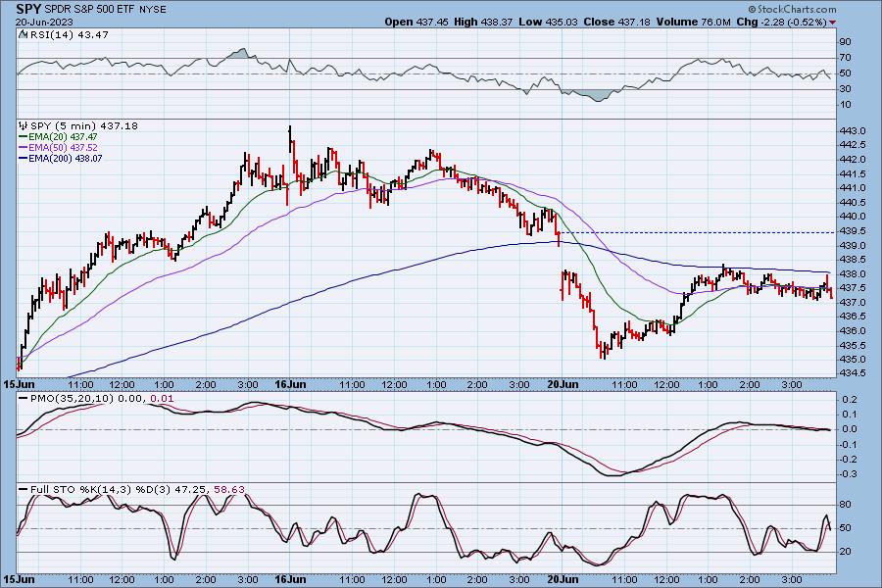This screenshot has height=588, width=882.
Task: Click the 440.0 price axis label
Action: point(853,217)
